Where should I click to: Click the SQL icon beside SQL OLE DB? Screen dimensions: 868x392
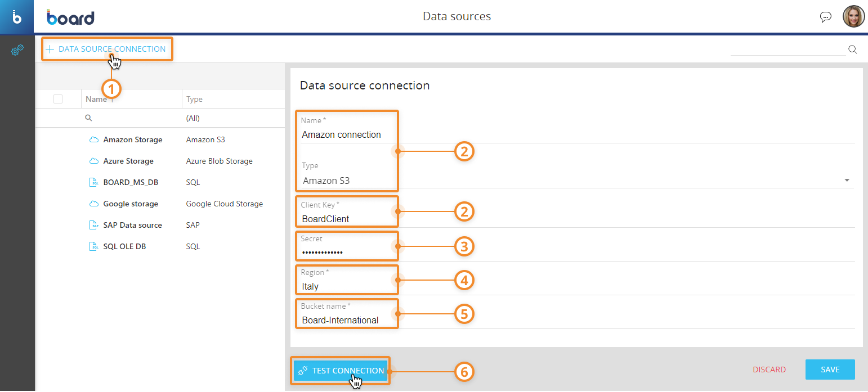(x=94, y=246)
